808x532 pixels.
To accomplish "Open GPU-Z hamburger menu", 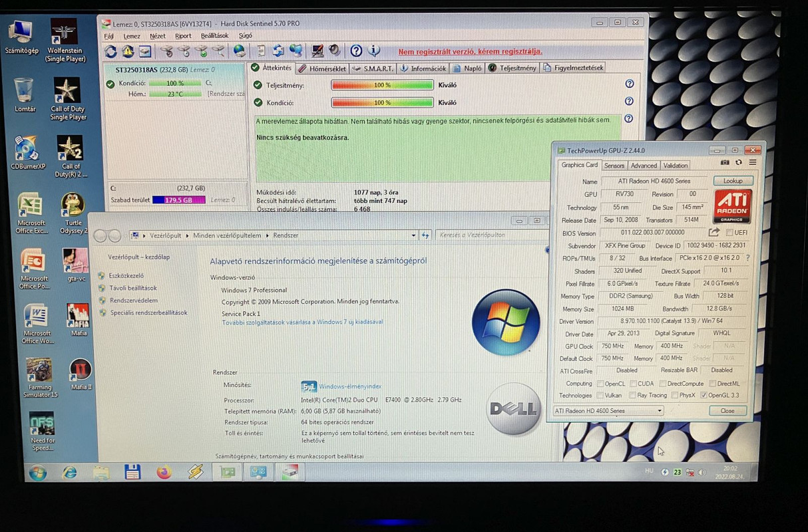I will (x=752, y=162).
